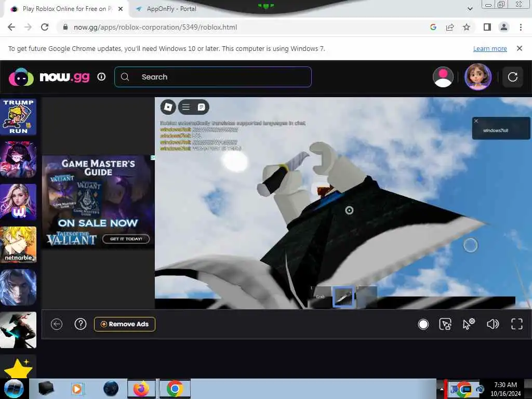Tap the Roblox jump circle button
The width and height of the screenshot is (532, 399).
coord(470,245)
